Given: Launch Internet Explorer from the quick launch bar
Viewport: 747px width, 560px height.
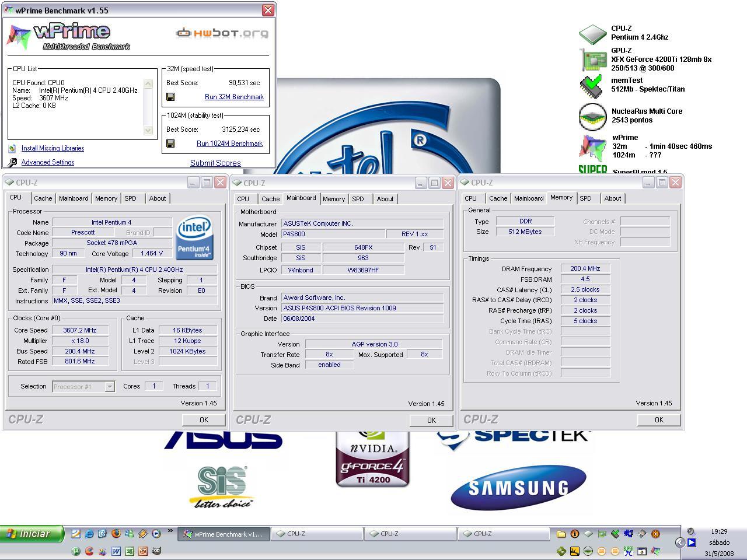Looking at the screenshot, I should pyautogui.click(x=89, y=534).
